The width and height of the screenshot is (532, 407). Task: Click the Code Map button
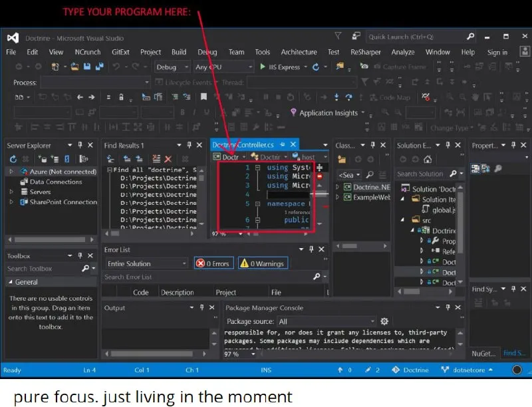tap(390, 97)
